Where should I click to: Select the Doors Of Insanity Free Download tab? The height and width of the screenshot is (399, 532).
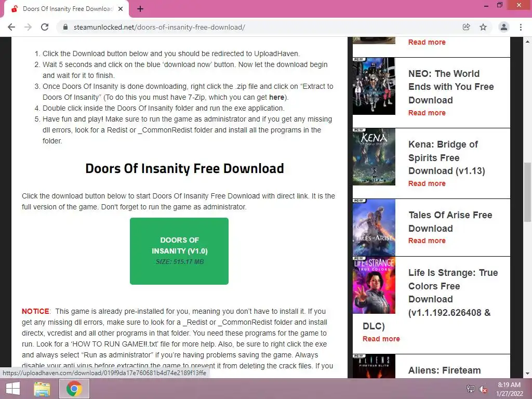[x=66, y=9]
